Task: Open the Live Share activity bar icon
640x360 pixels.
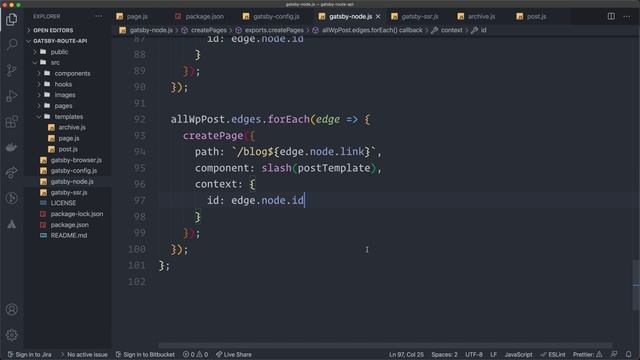Action: tap(12, 173)
